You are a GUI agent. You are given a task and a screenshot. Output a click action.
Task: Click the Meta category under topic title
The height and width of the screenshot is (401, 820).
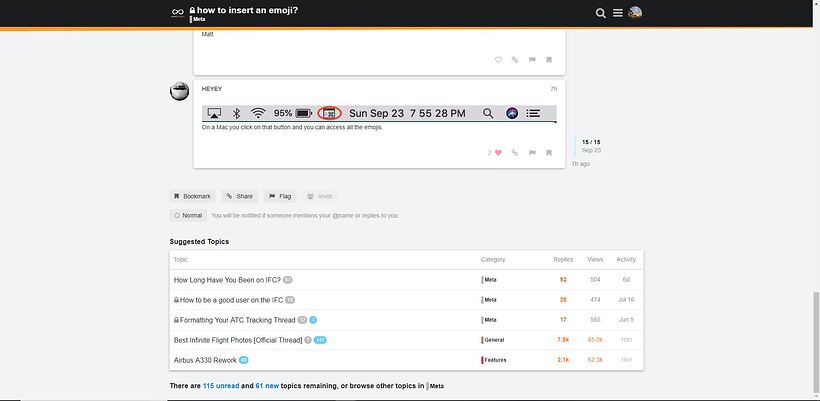pyautogui.click(x=198, y=19)
